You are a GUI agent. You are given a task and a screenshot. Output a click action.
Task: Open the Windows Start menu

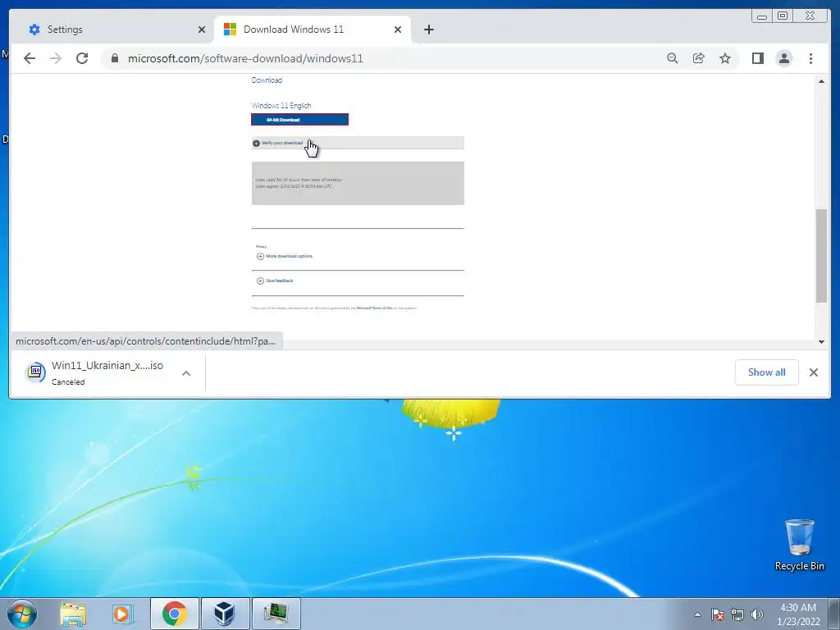21,614
